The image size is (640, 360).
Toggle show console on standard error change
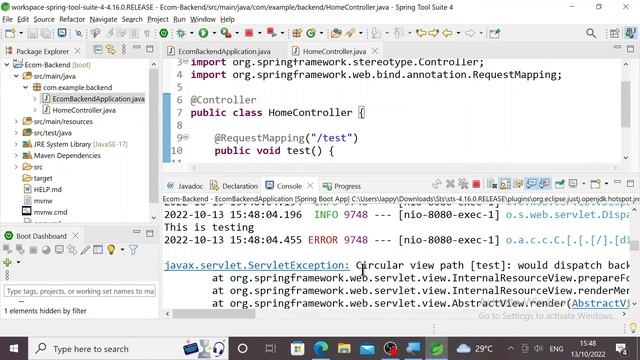coord(544,184)
